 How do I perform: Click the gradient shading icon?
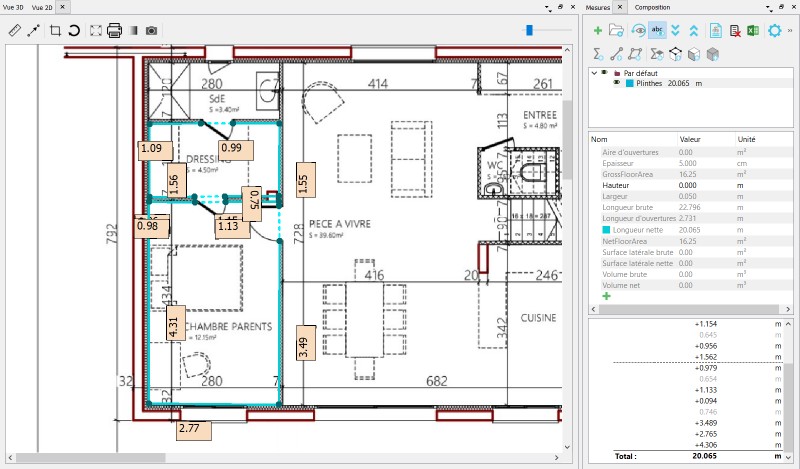pyautogui.click(x=134, y=31)
